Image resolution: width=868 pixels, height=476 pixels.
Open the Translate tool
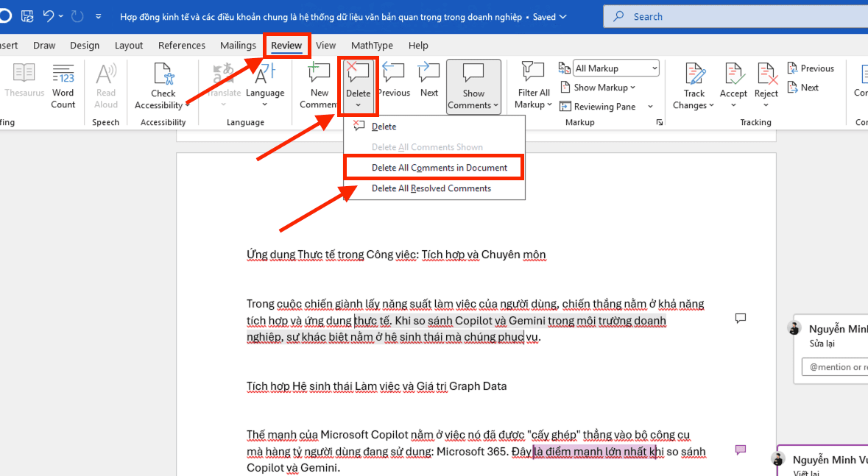tap(224, 85)
